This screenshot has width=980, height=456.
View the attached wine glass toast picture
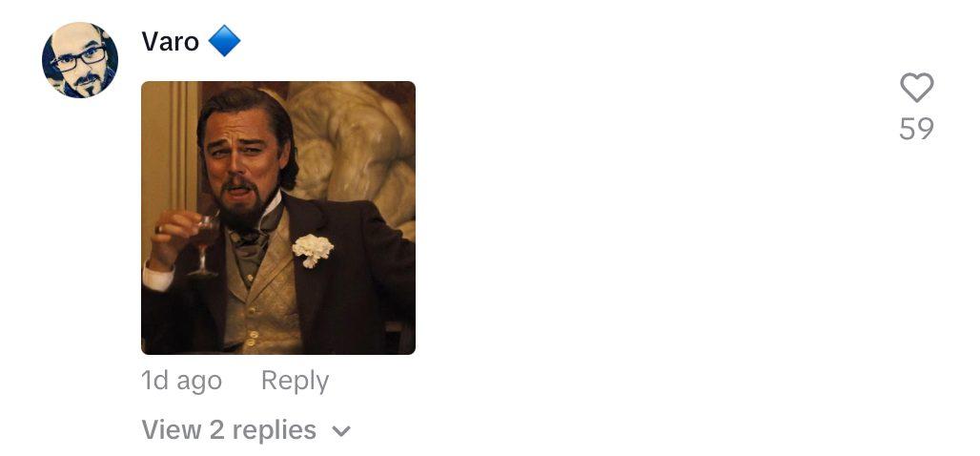(x=278, y=218)
